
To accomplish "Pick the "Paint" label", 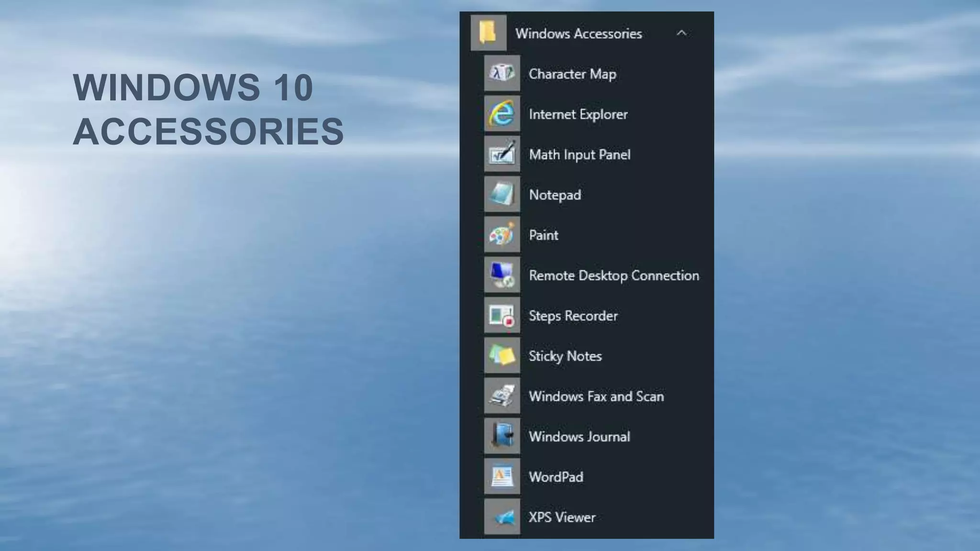I will 544,235.
